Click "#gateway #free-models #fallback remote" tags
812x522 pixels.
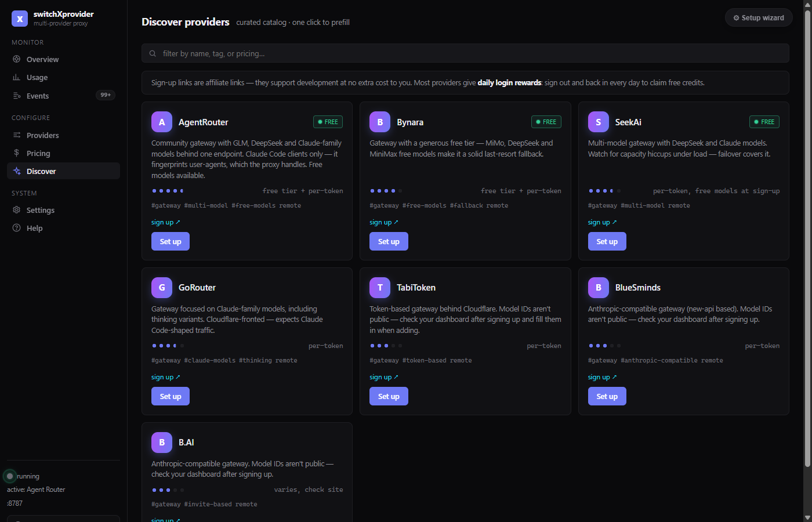[x=438, y=205]
